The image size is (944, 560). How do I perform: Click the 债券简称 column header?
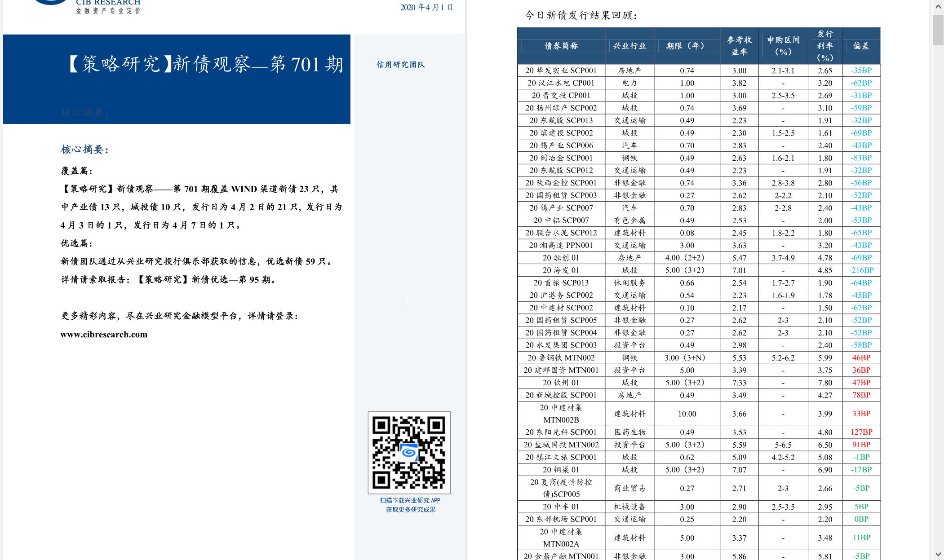(561, 46)
